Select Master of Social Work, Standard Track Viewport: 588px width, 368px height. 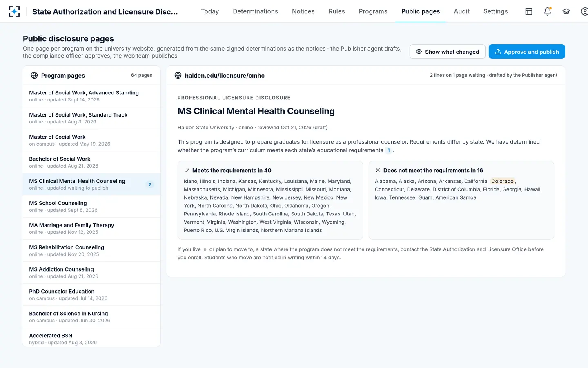coord(91,118)
